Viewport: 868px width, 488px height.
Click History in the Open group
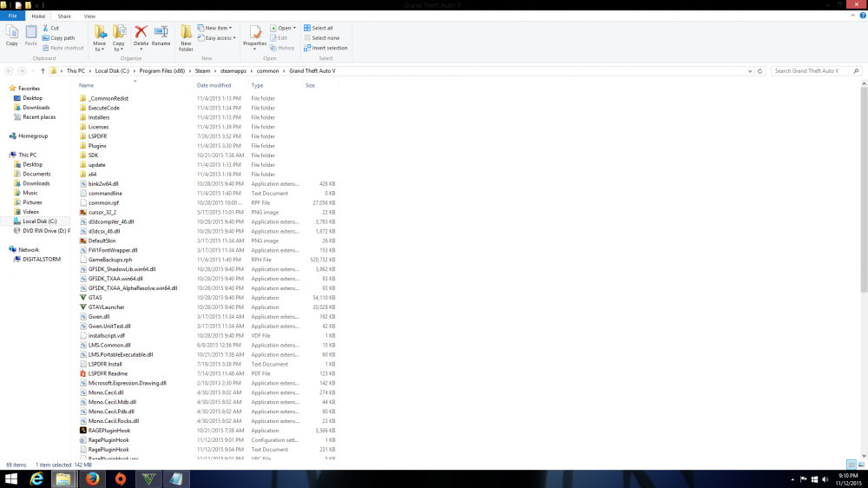pos(282,48)
